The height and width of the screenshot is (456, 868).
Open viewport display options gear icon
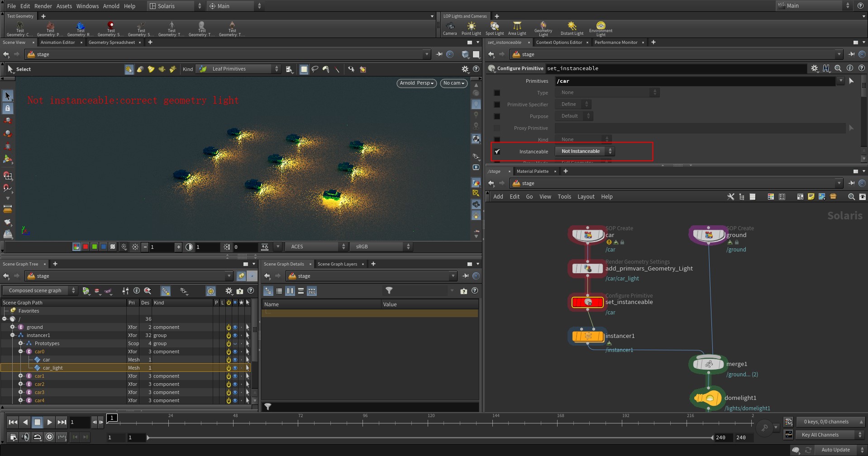(x=465, y=69)
